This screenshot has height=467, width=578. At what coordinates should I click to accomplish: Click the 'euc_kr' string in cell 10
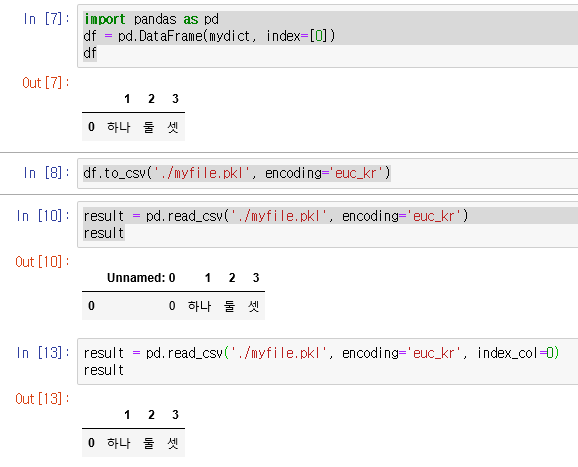(x=434, y=216)
